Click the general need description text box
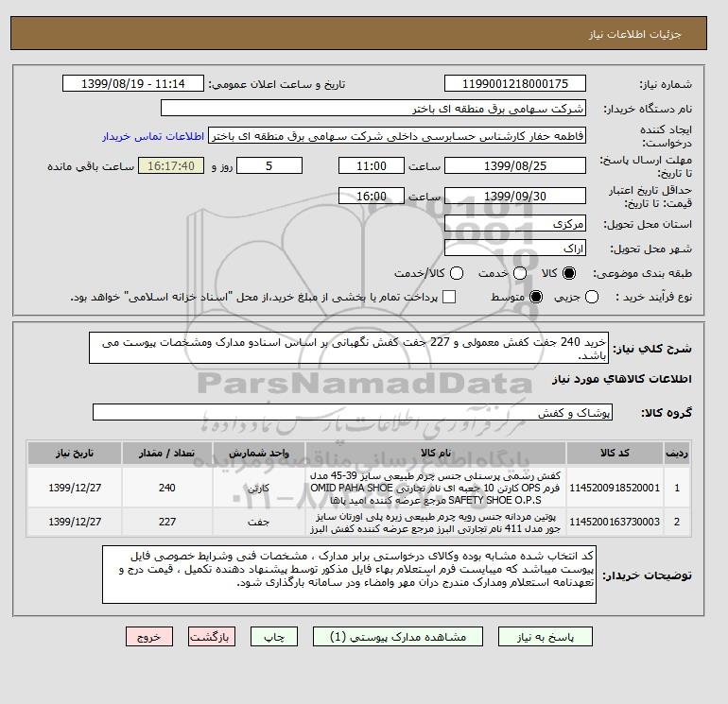 (348, 348)
